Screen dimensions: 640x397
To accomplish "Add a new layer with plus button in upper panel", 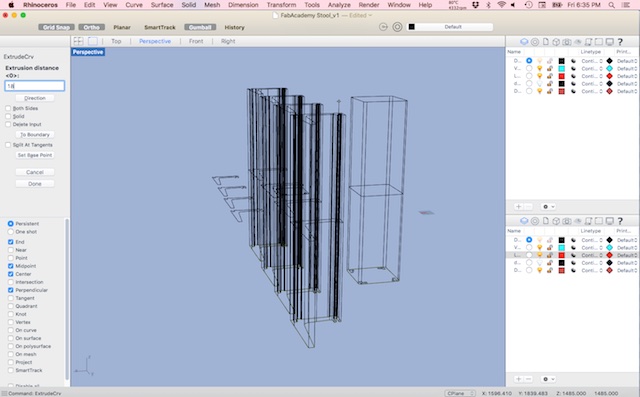I will coord(518,206).
